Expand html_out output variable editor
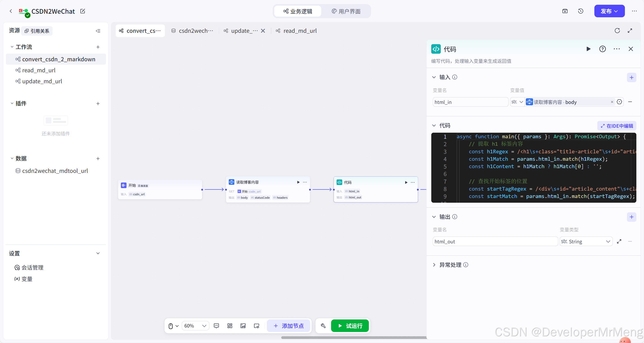Image resolution: width=644 pixels, height=343 pixels. coord(619,241)
